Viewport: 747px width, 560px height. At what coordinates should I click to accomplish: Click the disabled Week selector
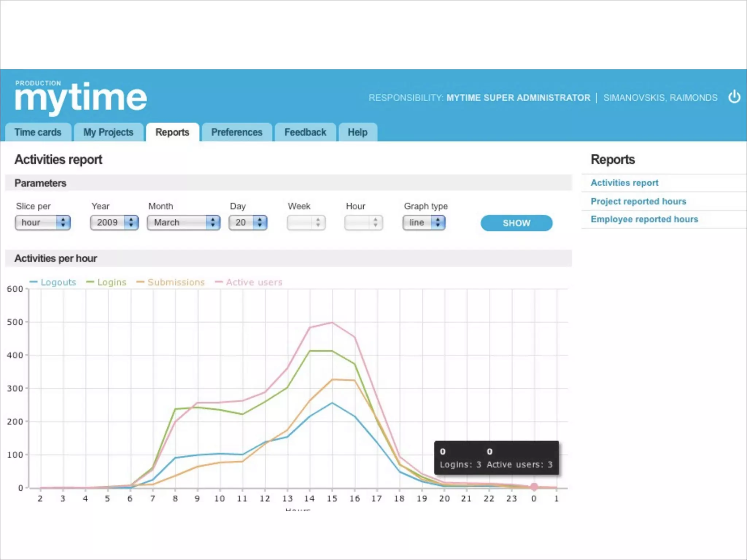click(306, 222)
